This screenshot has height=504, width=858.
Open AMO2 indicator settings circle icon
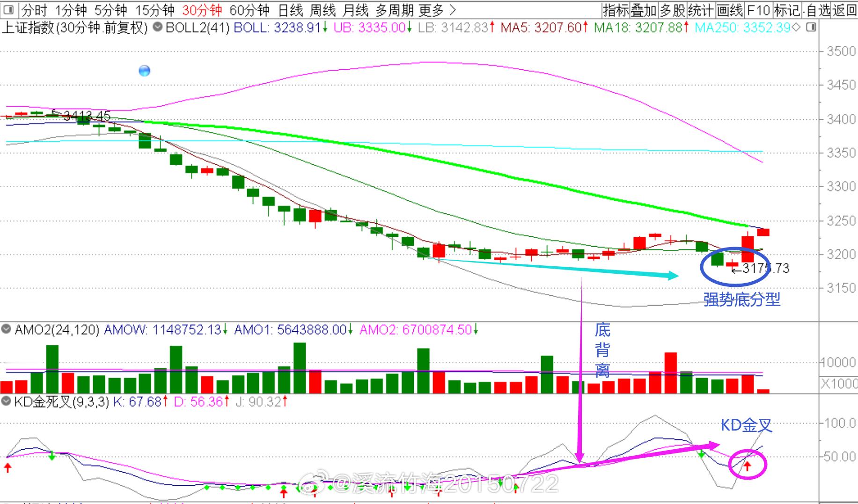click(x=6, y=329)
